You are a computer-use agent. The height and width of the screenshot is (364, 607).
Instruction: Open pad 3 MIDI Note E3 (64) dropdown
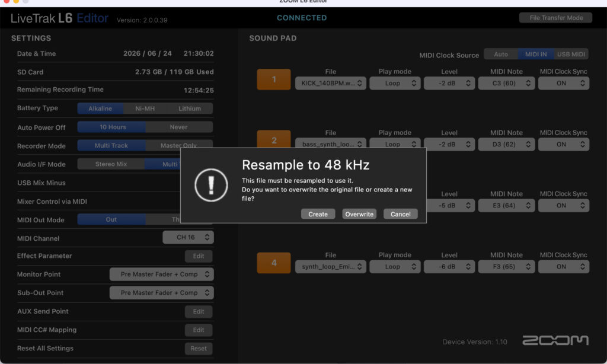tap(506, 206)
